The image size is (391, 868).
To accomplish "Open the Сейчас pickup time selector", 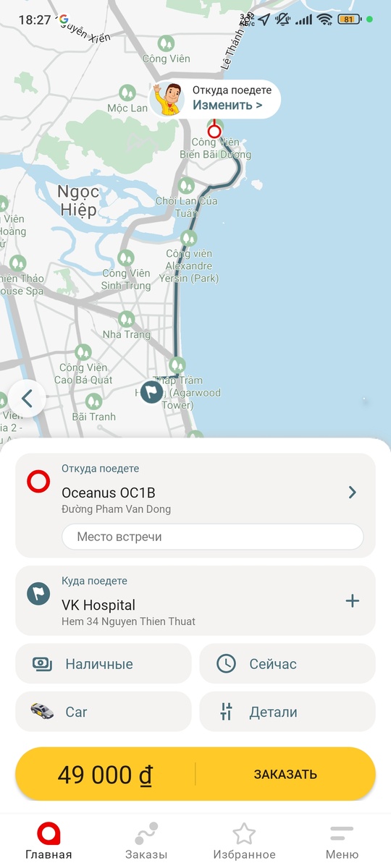I will pos(287,664).
